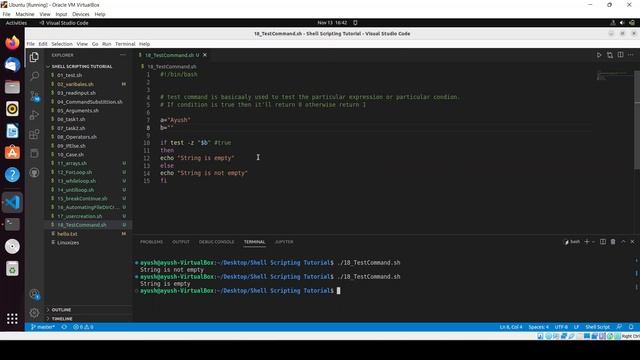Open terminal launch profile dropdown arrow
The height and width of the screenshot is (360, 640).
click(593, 242)
